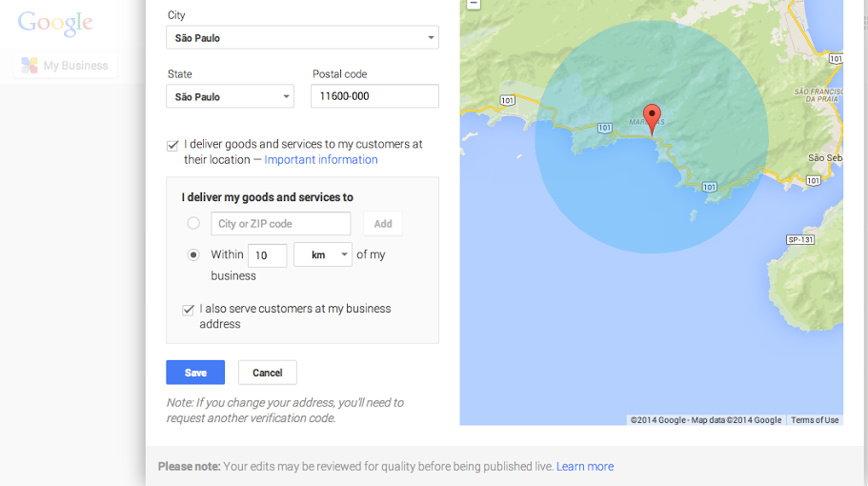Click the My Business pinwheel icon
Viewport: 868px width, 486px height.
pos(30,66)
